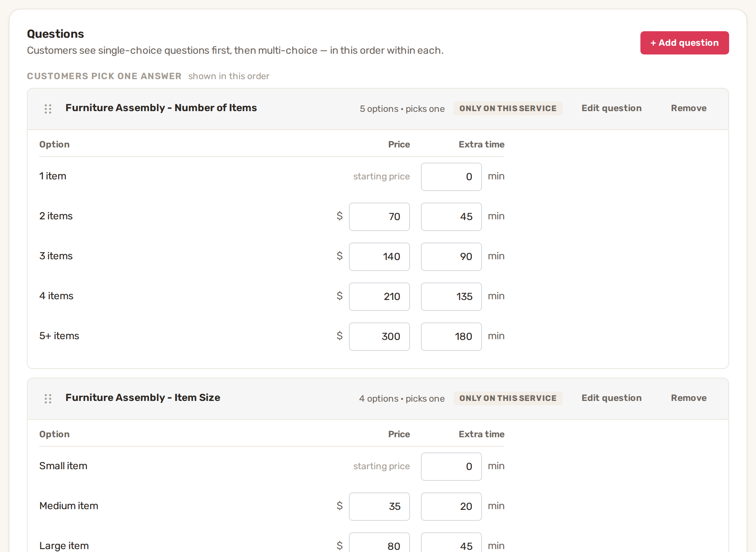Click extra time field for 2 items
The image size is (756, 552).
coord(451,217)
